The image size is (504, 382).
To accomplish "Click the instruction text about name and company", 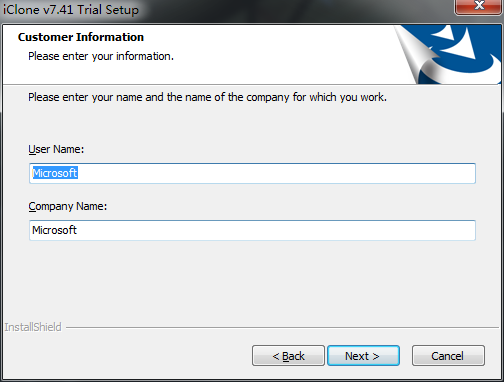I will point(207,97).
